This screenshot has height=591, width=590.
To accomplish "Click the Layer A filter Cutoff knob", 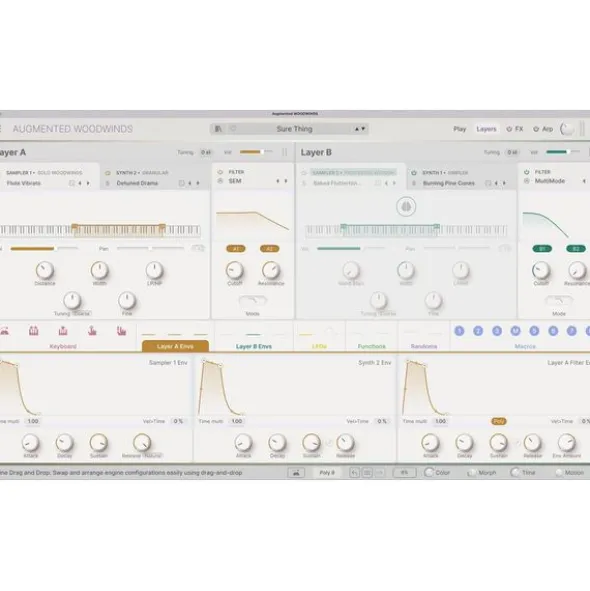I will [234, 270].
